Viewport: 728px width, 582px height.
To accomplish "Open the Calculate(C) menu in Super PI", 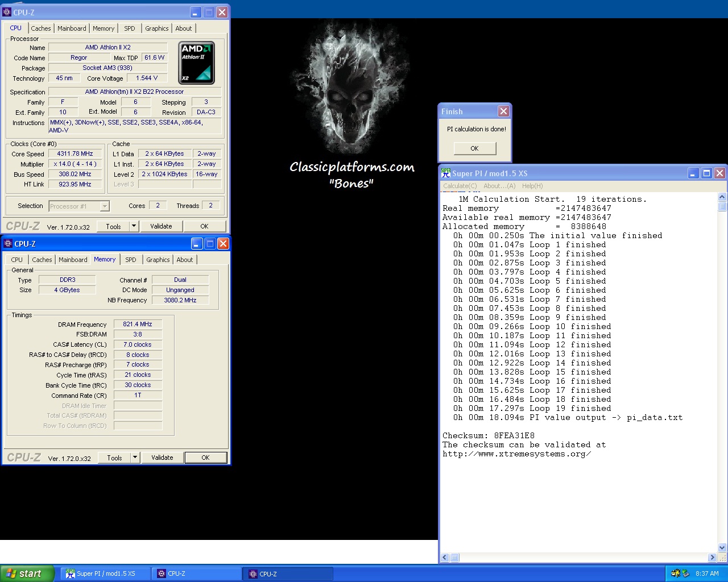I will (460, 186).
